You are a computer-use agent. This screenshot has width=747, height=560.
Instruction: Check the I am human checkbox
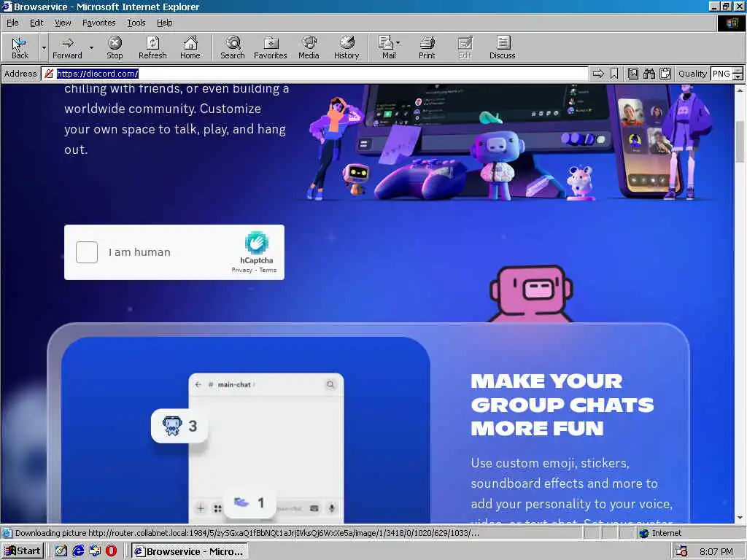[87, 252]
